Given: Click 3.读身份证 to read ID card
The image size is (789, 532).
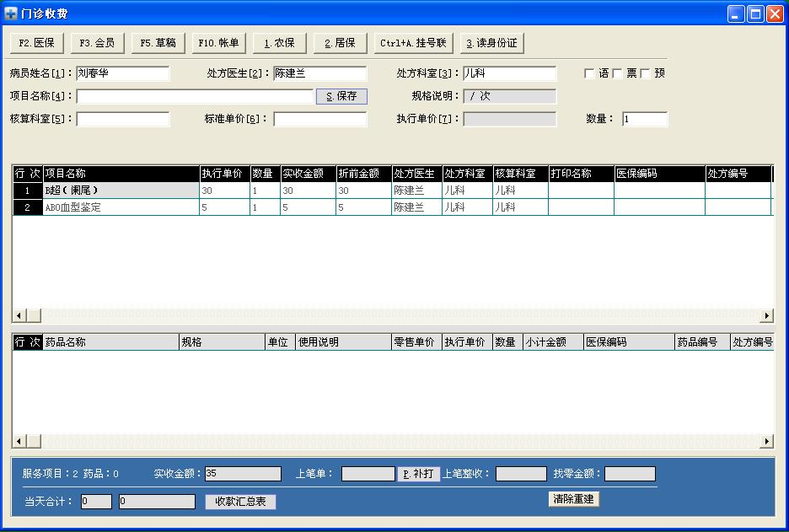Looking at the screenshot, I should [492, 43].
